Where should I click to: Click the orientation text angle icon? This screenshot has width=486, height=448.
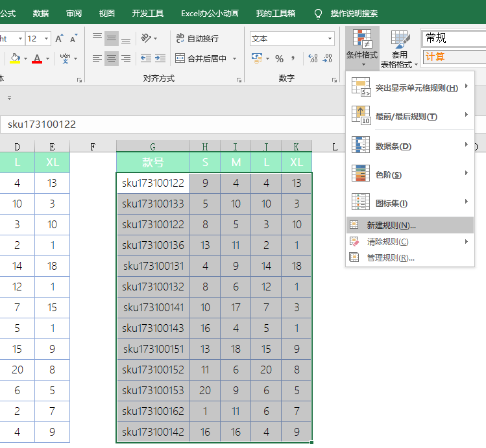click(147, 38)
